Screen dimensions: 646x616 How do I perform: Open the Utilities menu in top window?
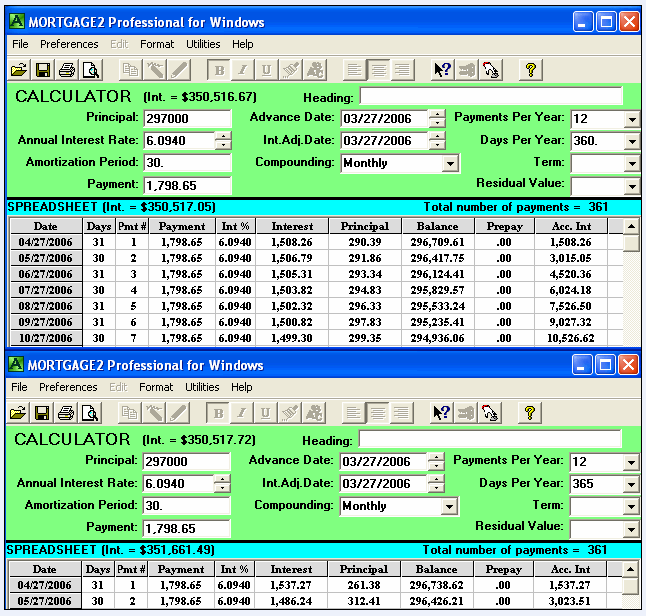[203, 44]
